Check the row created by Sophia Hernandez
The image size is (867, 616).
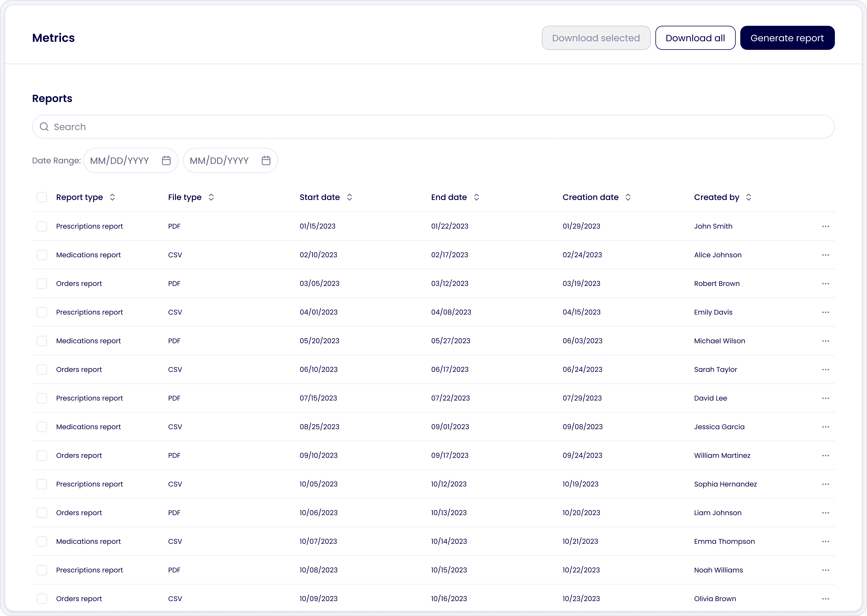(x=42, y=484)
